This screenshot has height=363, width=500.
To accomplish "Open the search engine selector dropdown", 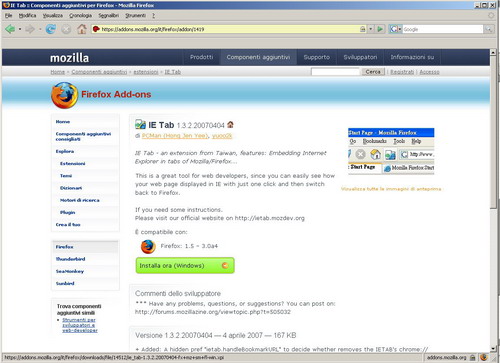I will point(395,29).
